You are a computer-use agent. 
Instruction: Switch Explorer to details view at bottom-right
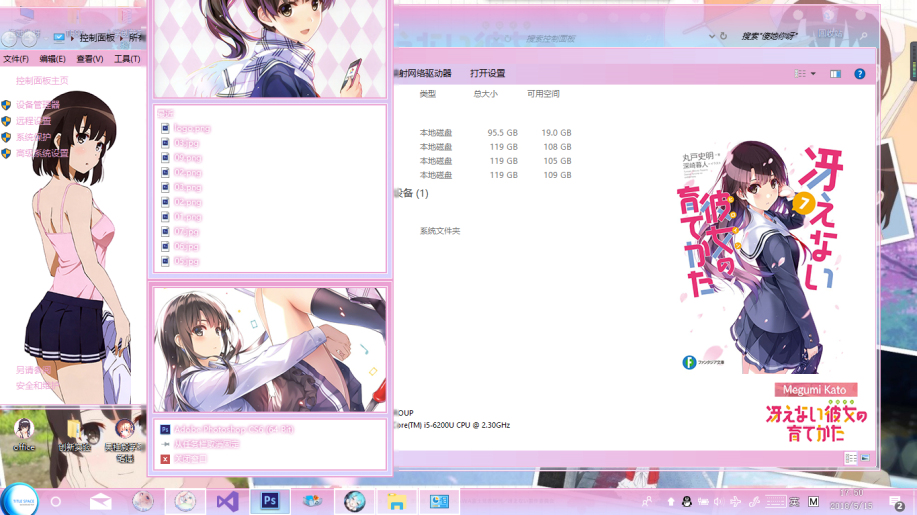(851, 458)
